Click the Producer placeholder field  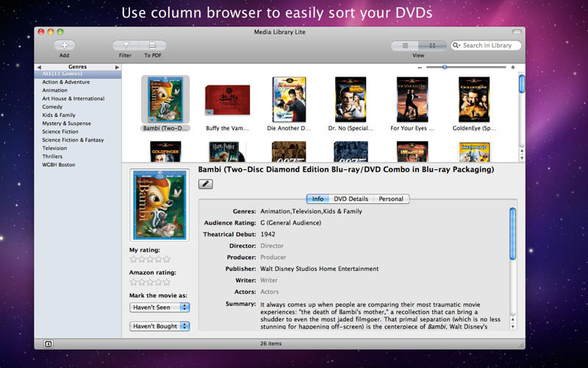(273, 258)
